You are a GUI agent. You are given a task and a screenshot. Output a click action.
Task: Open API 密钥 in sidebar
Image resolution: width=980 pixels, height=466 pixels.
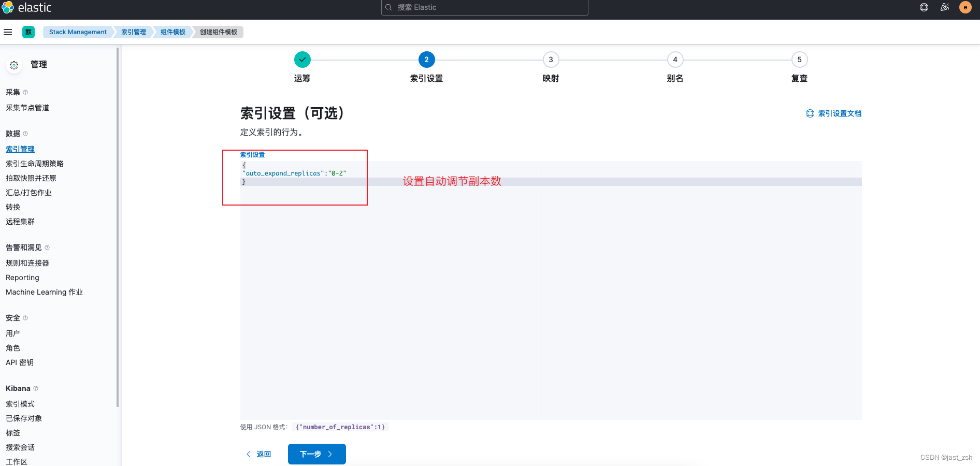(x=20, y=362)
